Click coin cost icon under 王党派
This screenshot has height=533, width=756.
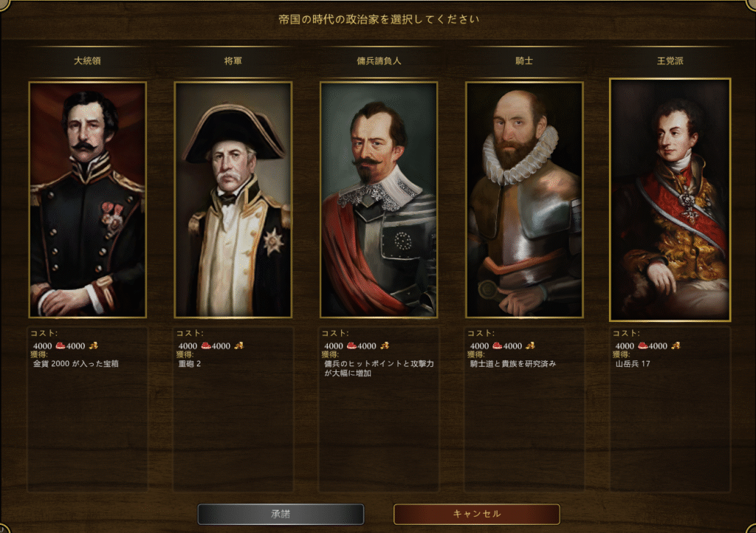click(x=676, y=345)
